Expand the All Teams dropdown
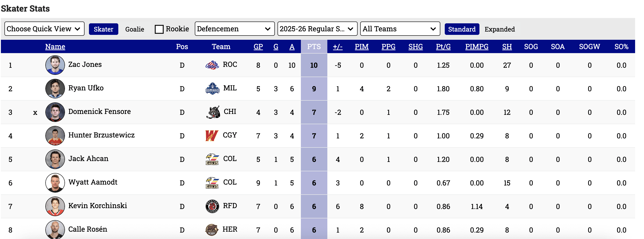Image resolution: width=644 pixels, height=239 pixels. pyautogui.click(x=400, y=29)
